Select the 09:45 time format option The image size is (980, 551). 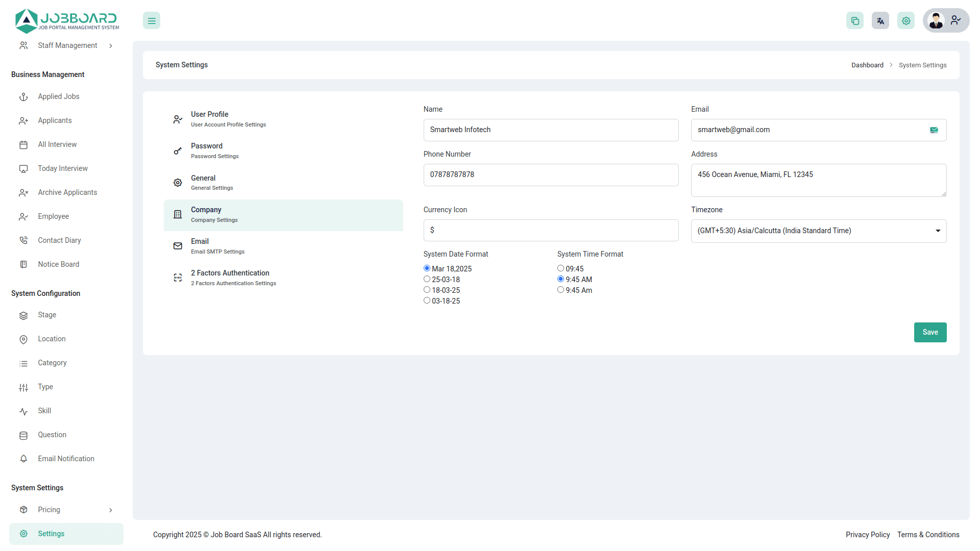[x=560, y=268]
